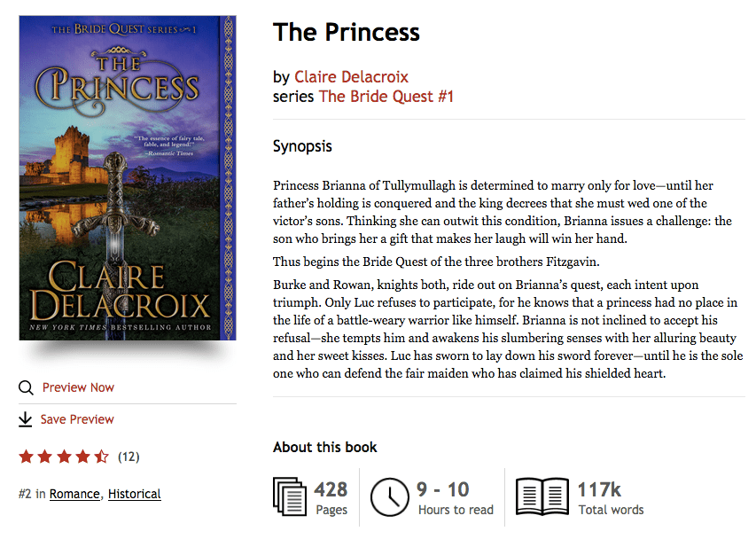This screenshot has width=756, height=539.
Task: Click the first star in the rating
Action: 27,456
